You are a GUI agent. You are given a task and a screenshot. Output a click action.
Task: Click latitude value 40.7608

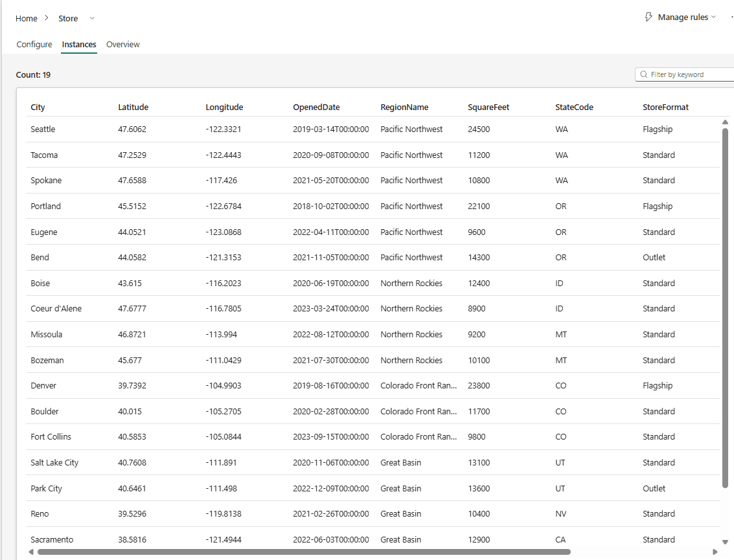click(132, 462)
